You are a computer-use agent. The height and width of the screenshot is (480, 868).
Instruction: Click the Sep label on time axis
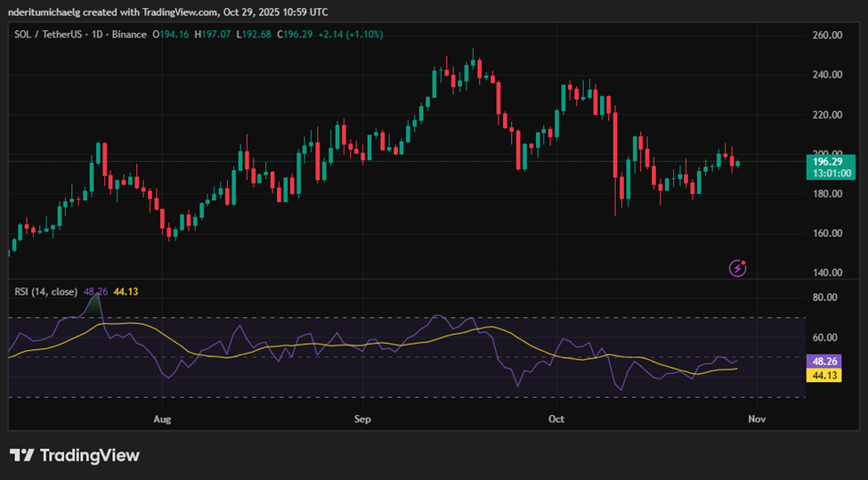[361, 418]
